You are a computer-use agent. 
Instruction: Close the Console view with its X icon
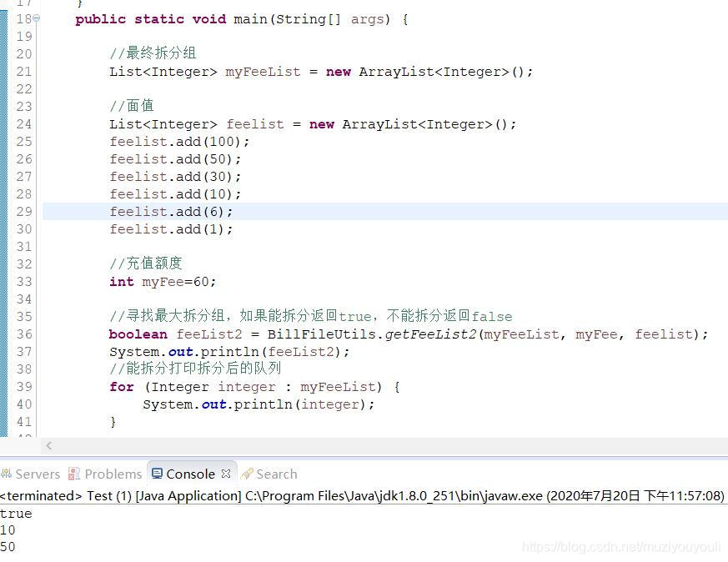226,474
